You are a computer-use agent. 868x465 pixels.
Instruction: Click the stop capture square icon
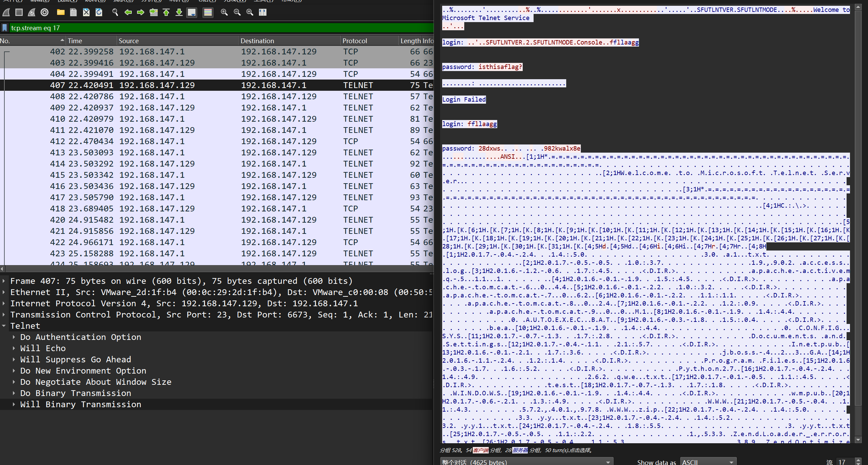(19, 13)
